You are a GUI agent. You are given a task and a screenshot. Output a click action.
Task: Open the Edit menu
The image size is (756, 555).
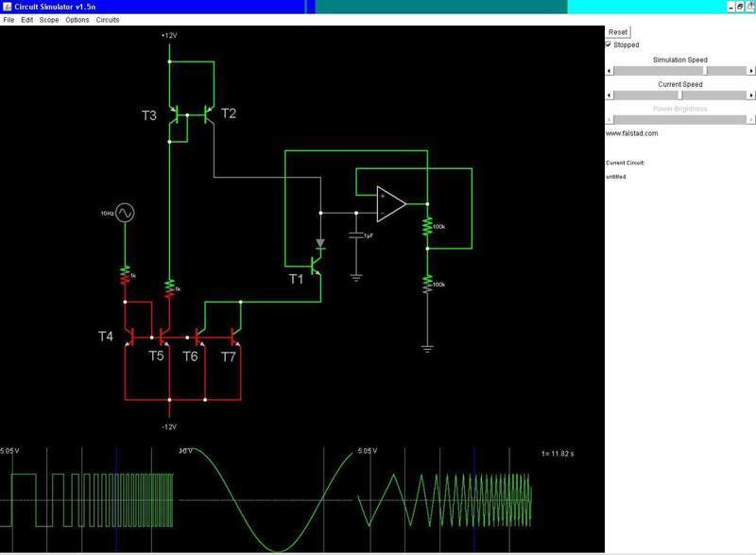coord(27,20)
